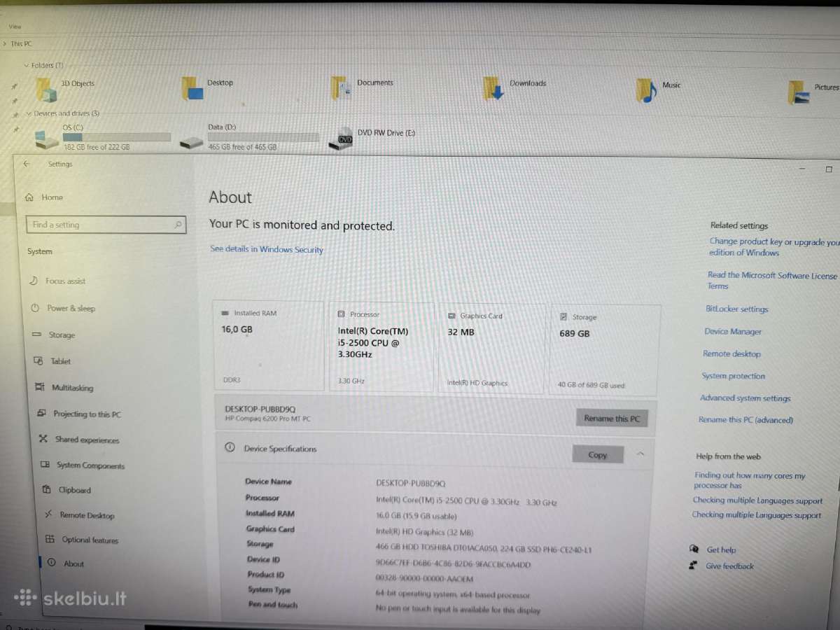840x630 pixels.
Task: Click the search magnifier icon in Settings
Action: click(x=178, y=225)
